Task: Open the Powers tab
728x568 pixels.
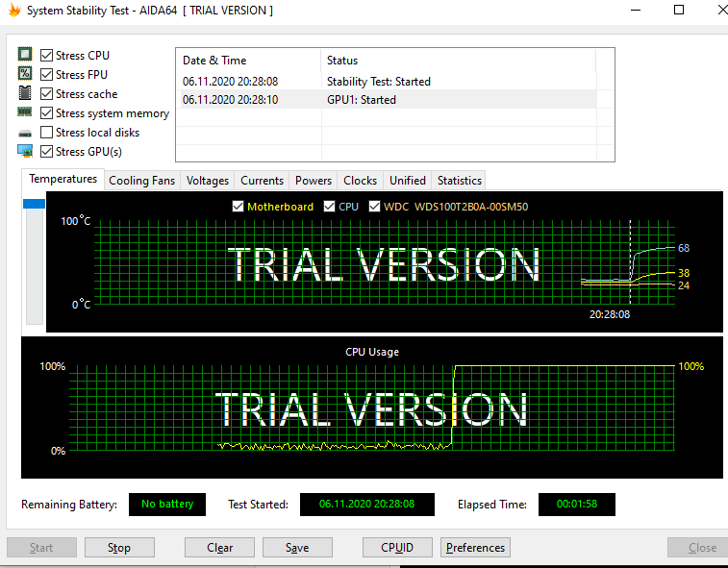Action: pos(314,181)
